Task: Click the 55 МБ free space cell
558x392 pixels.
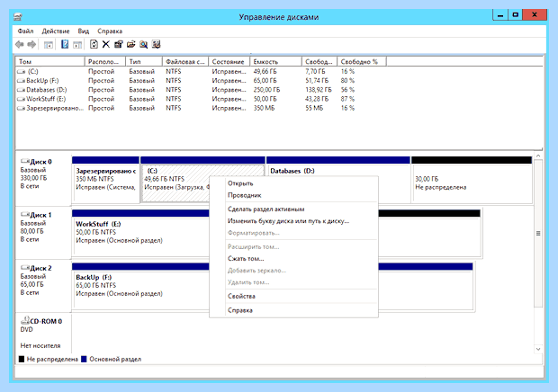Action: click(314, 108)
